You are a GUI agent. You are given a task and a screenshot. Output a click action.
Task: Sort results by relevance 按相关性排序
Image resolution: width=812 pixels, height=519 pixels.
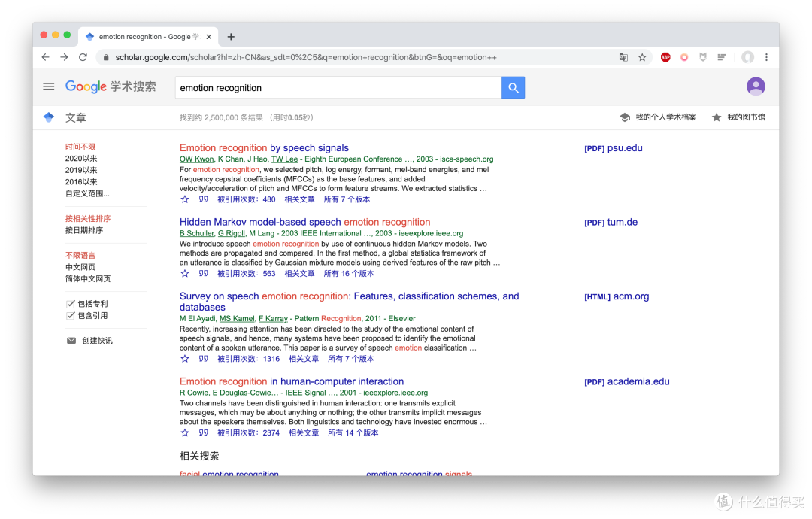click(88, 219)
